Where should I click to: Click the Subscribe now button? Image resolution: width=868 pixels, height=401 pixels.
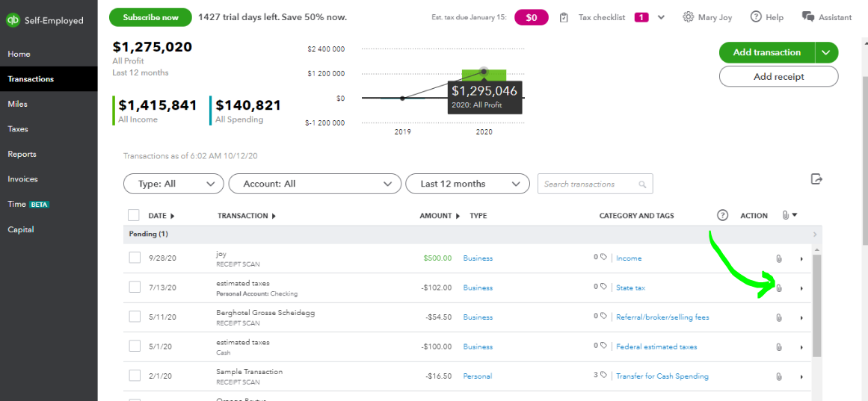click(x=150, y=17)
